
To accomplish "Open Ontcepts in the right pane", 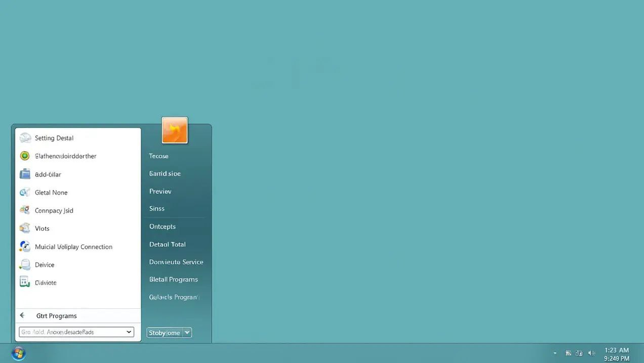I will [x=162, y=227].
